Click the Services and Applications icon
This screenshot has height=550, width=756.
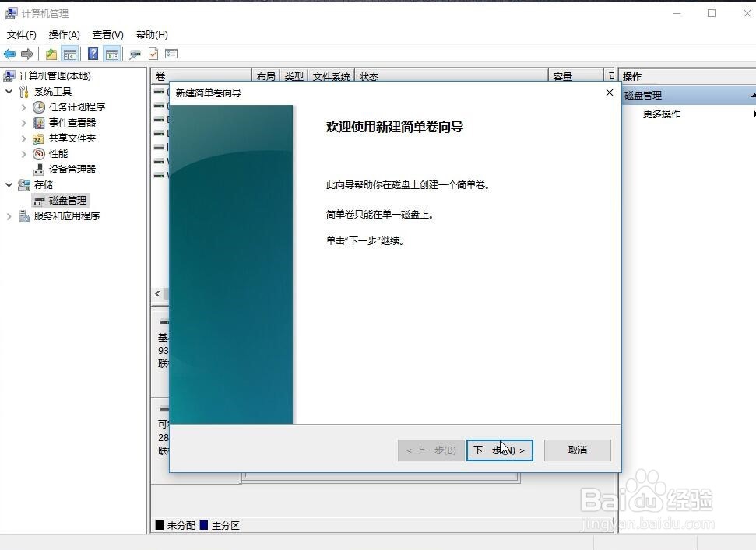click(x=24, y=216)
